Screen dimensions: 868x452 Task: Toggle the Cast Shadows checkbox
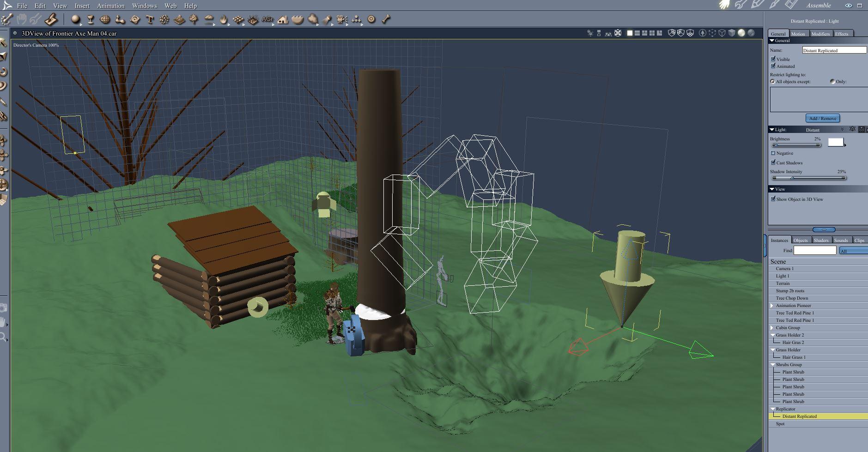[x=773, y=163]
